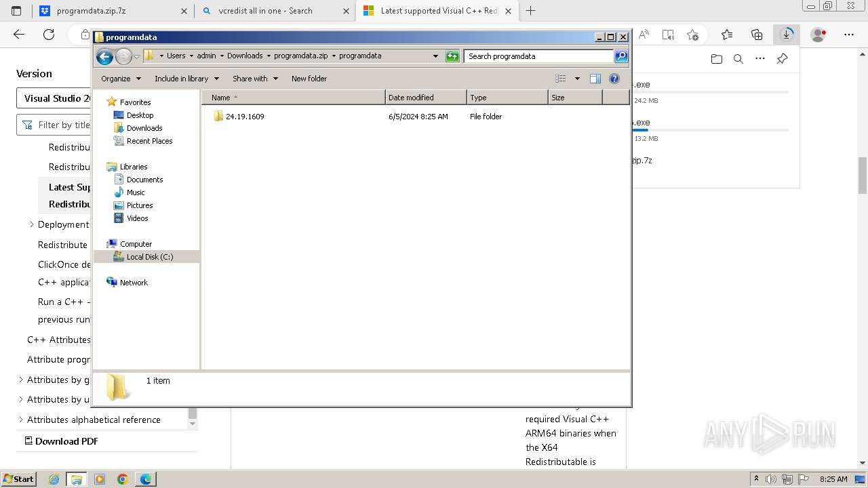
Task: Search downloads in the Downloads panel
Action: (738, 59)
